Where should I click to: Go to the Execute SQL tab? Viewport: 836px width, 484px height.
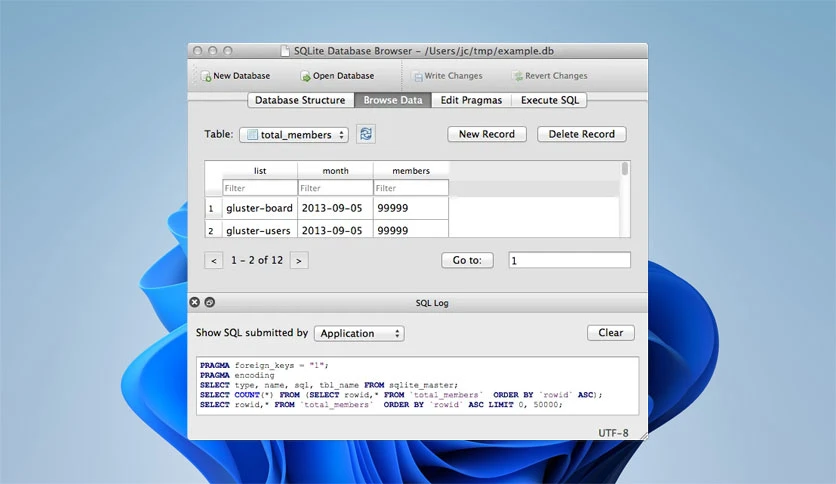550,100
